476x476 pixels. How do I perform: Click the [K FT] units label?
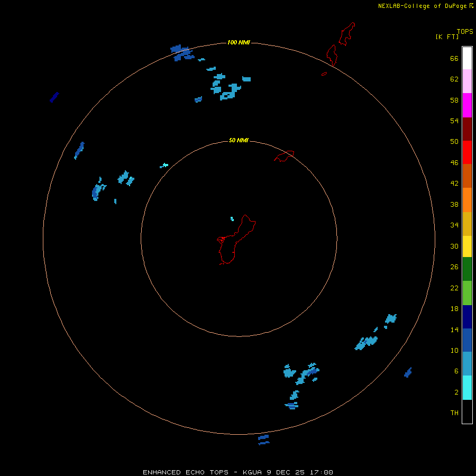[447, 36]
